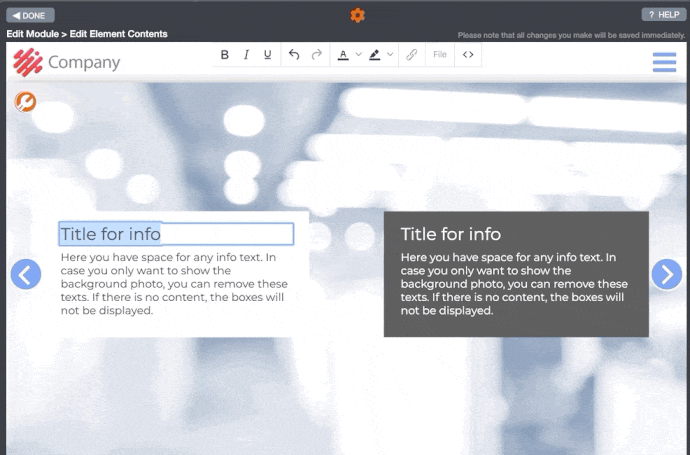Click Edit Module breadcrumb text

33,34
